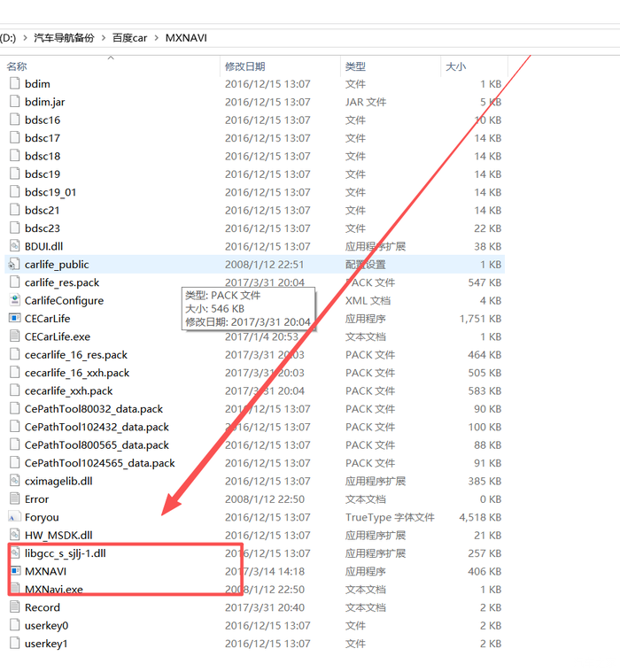Viewport: 620px width, 672px height.
Task: Select the userkey1 file entry
Action: [x=46, y=644]
